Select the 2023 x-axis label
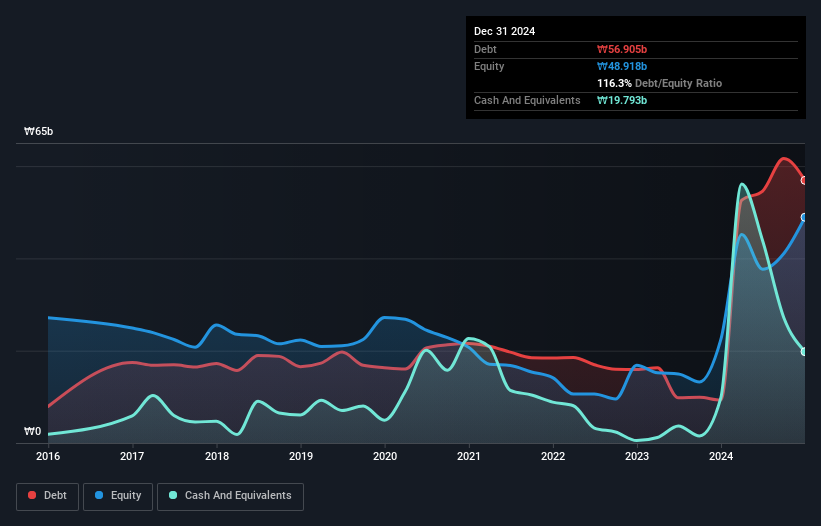The image size is (821, 526). point(637,456)
